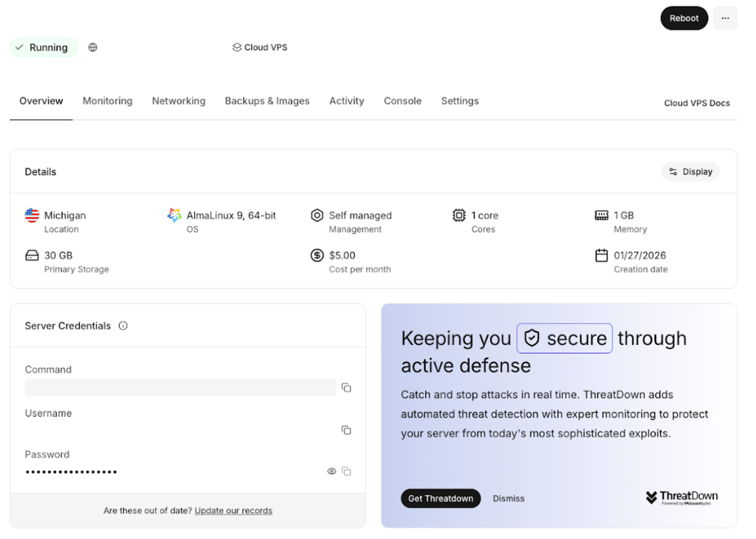
Task: Click the globe icon beside Running status
Action: point(92,47)
